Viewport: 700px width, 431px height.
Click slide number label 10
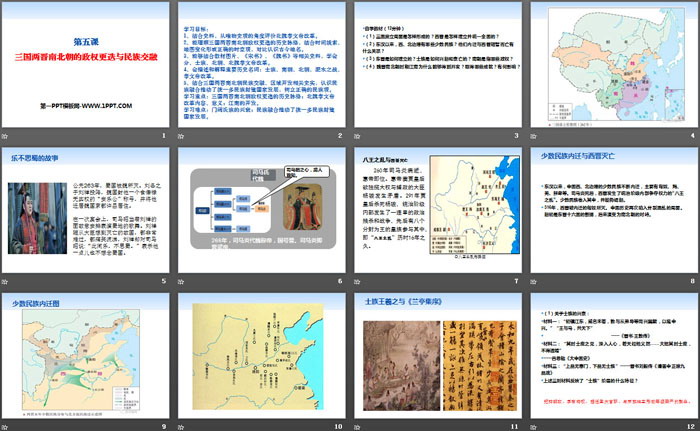(338, 427)
